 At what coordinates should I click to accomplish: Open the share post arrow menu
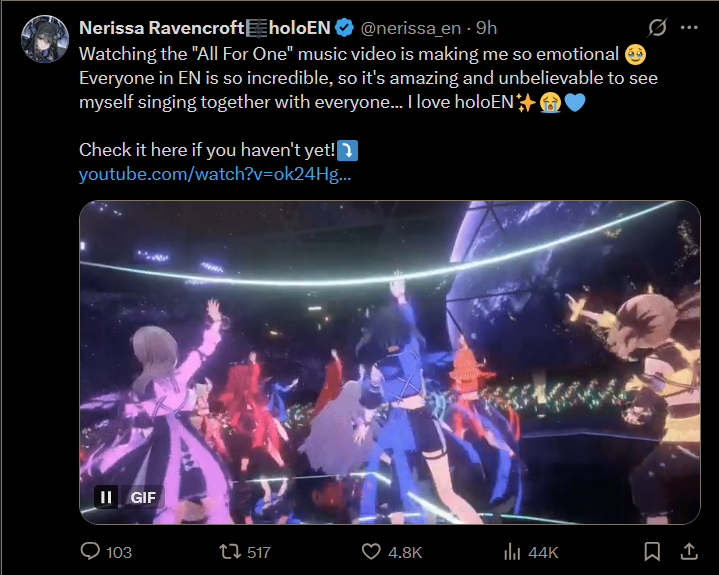tap(689, 551)
